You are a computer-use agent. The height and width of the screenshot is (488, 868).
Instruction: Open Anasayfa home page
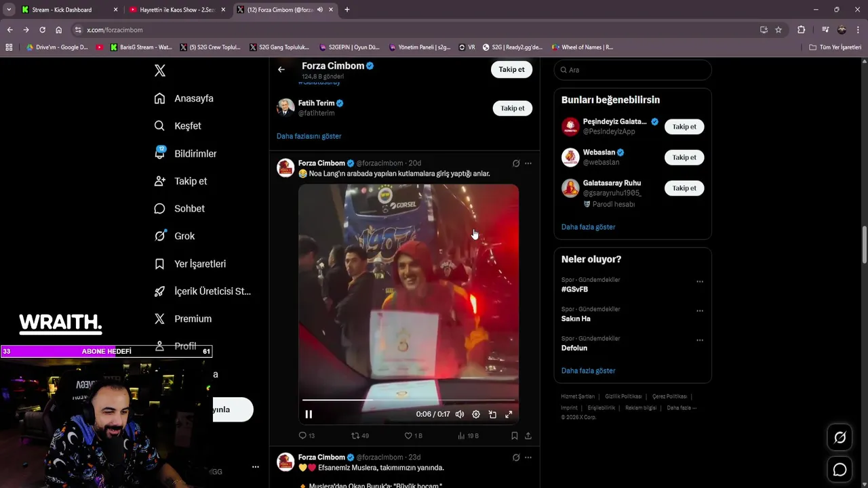tap(184, 98)
